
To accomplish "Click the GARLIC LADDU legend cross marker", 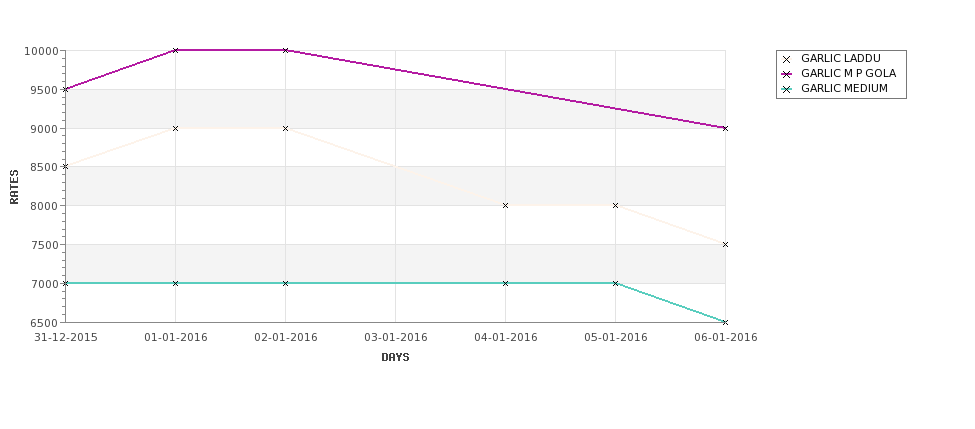I will (x=787, y=59).
